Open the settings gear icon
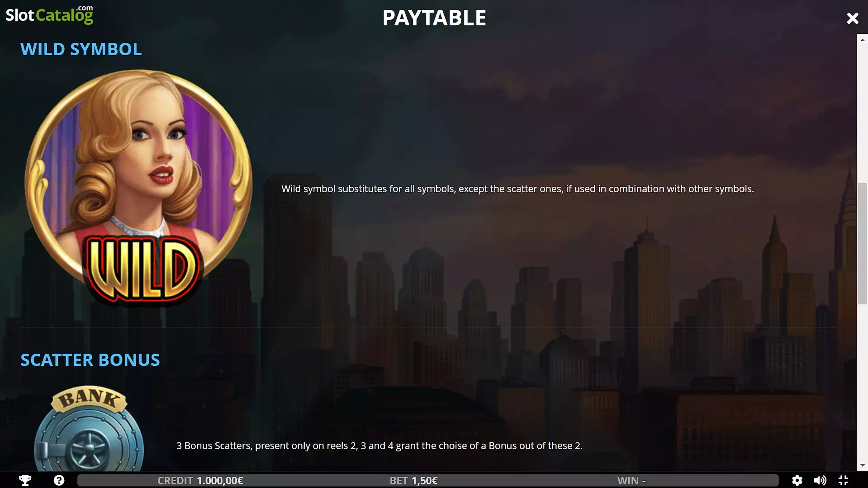The image size is (868, 488). (797, 480)
